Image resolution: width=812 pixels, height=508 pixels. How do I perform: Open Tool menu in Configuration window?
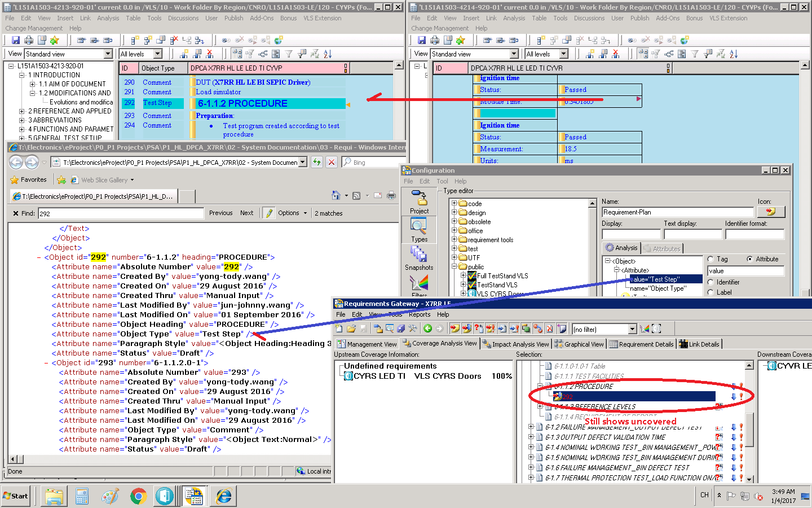442,181
